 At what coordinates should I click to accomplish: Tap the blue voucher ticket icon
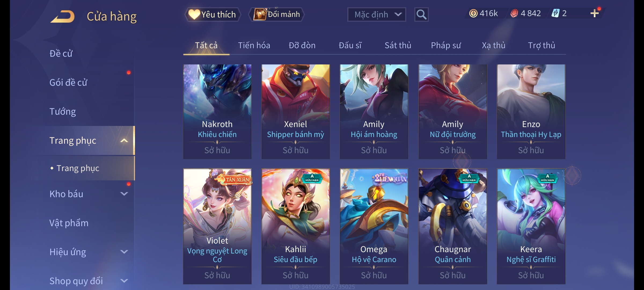pos(555,13)
